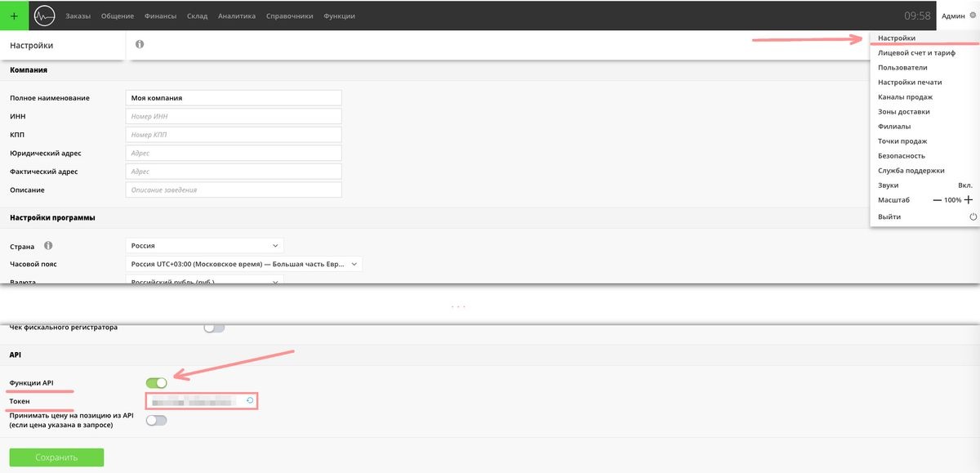Increase scale with the Масштаб plus icon

(x=969, y=200)
